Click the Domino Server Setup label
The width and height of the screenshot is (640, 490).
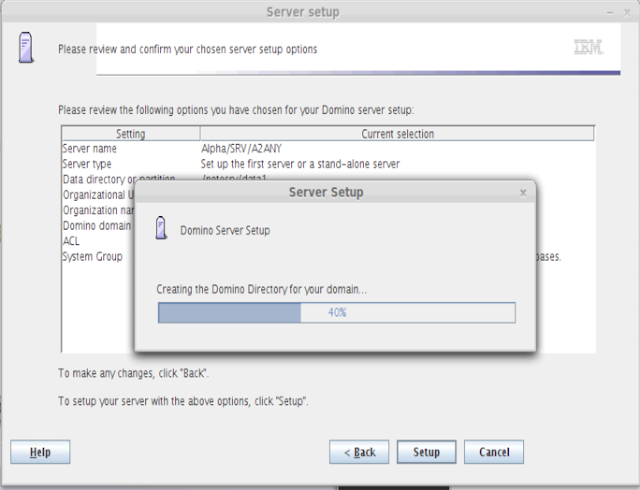coord(225,230)
